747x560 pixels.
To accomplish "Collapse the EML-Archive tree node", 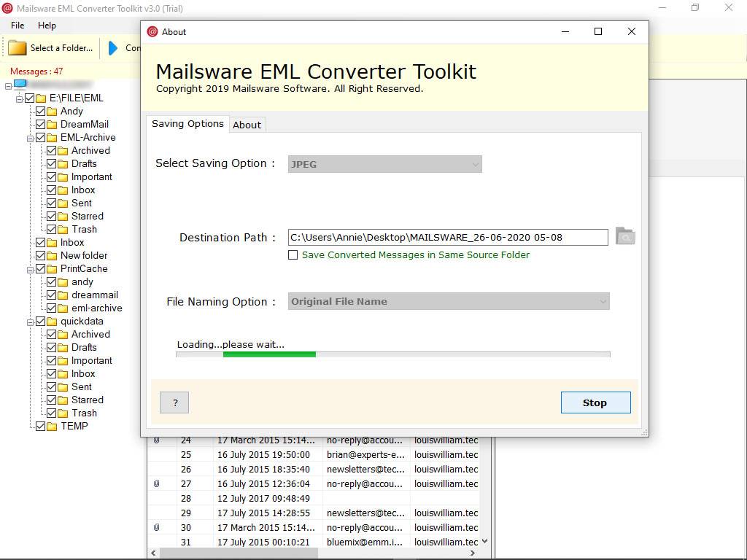I will (x=31, y=138).
